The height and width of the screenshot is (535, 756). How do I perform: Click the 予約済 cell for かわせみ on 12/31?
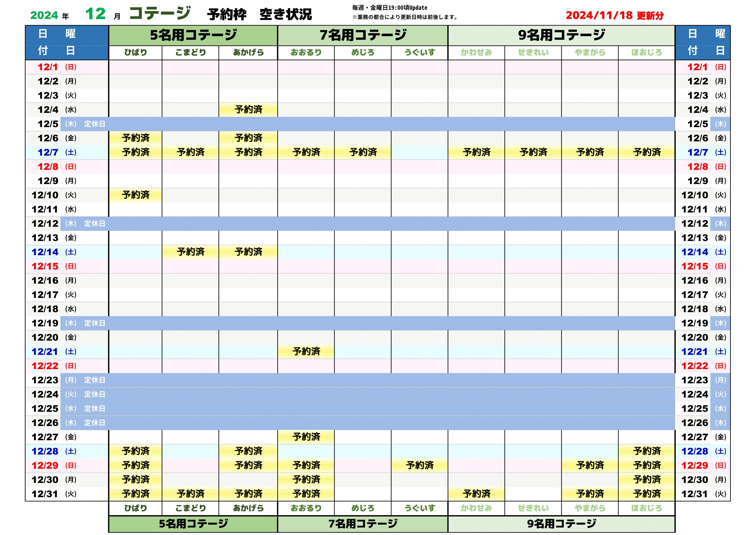[476, 494]
